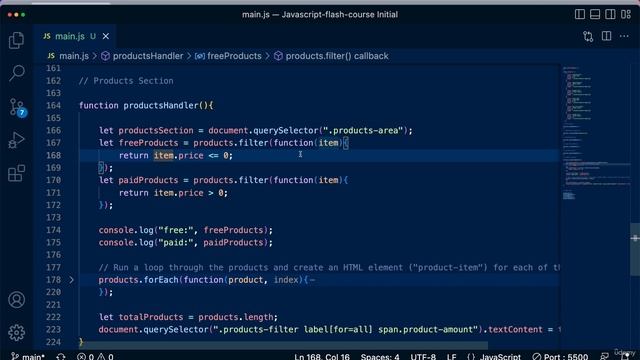Image resolution: width=640 pixels, height=360 pixels.
Task: Toggle secondary side bar layout icon
Action: coord(610,14)
